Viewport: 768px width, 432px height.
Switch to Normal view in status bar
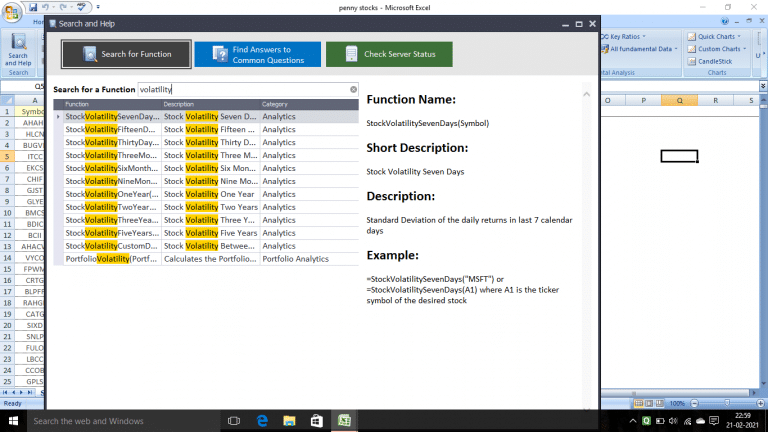(x=639, y=404)
